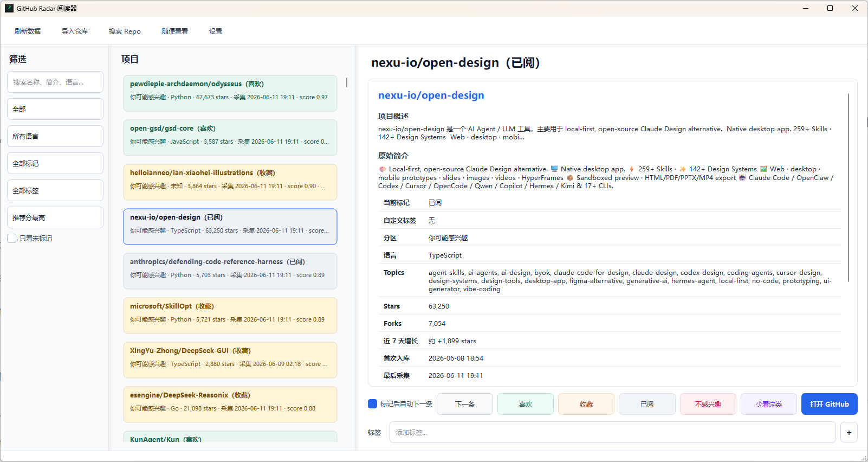Click the 项目概述 heading
The image size is (868, 462).
pos(393,116)
